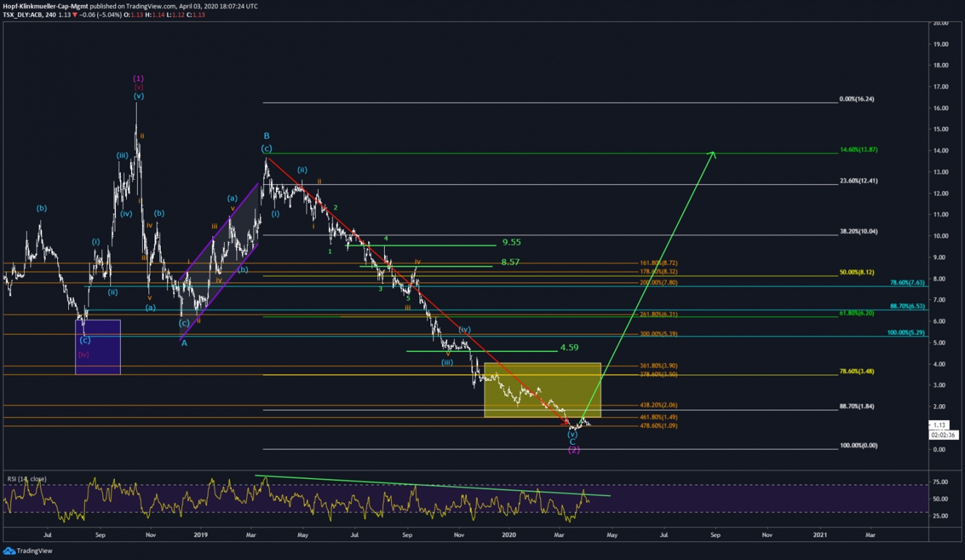Image resolution: width=965 pixels, height=560 pixels.
Task: Click the orange 200.00%(7.80) extension label
Action: coord(659,283)
